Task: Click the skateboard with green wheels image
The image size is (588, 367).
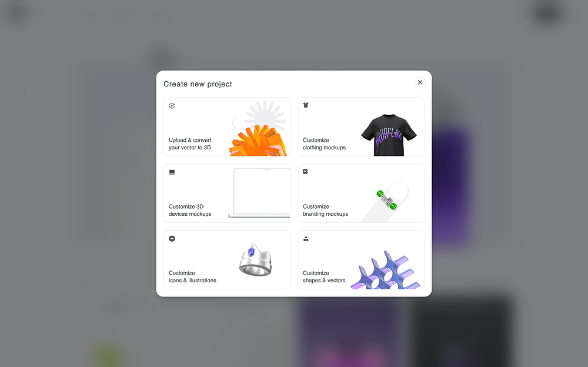Action: point(386,202)
